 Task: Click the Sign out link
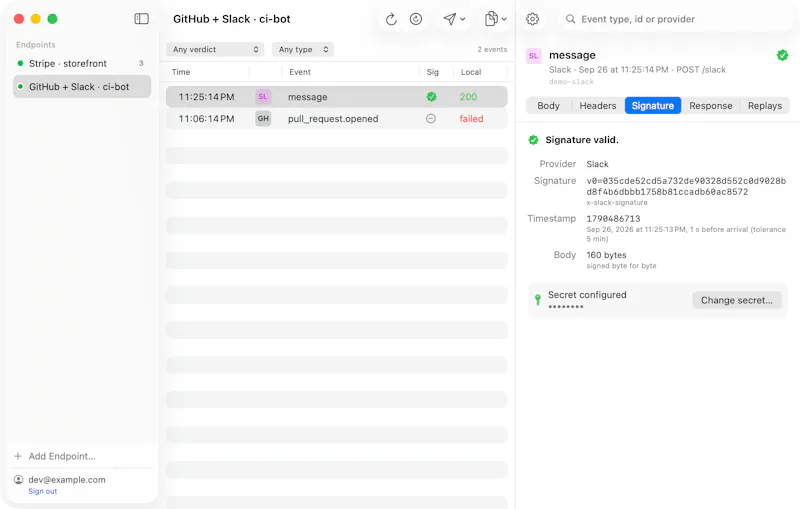click(x=43, y=491)
